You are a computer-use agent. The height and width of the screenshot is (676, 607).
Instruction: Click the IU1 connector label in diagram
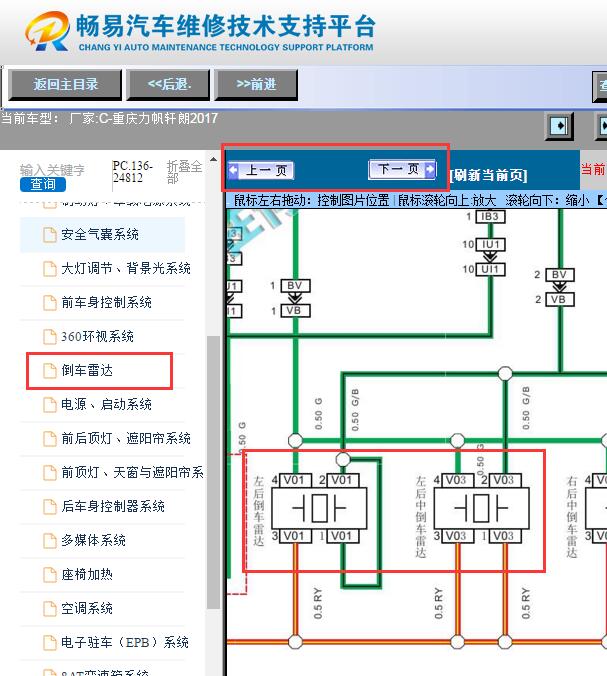pyautogui.click(x=491, y=244)
